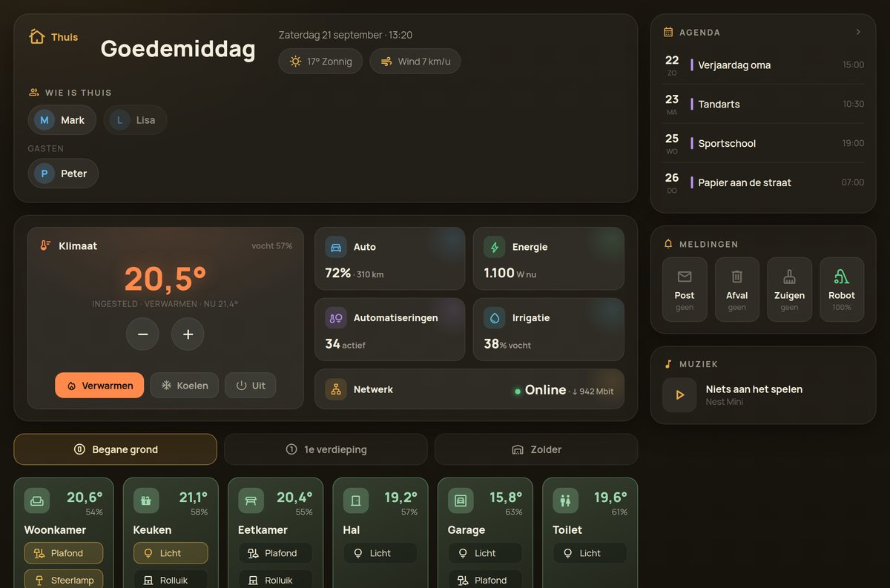Open the Post mail notification tile
The image size is (890, 588).
pyautogui.click(x=685, y=289)
